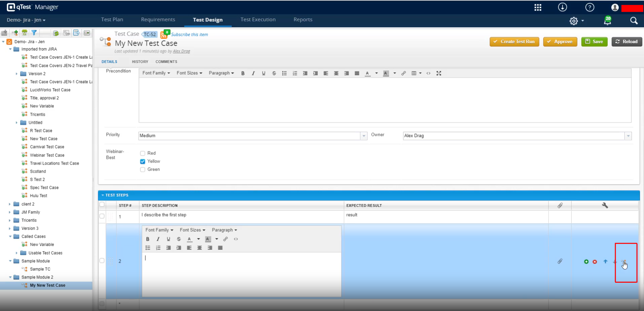
Task: Open the History tab
Action: click(140, 62)
